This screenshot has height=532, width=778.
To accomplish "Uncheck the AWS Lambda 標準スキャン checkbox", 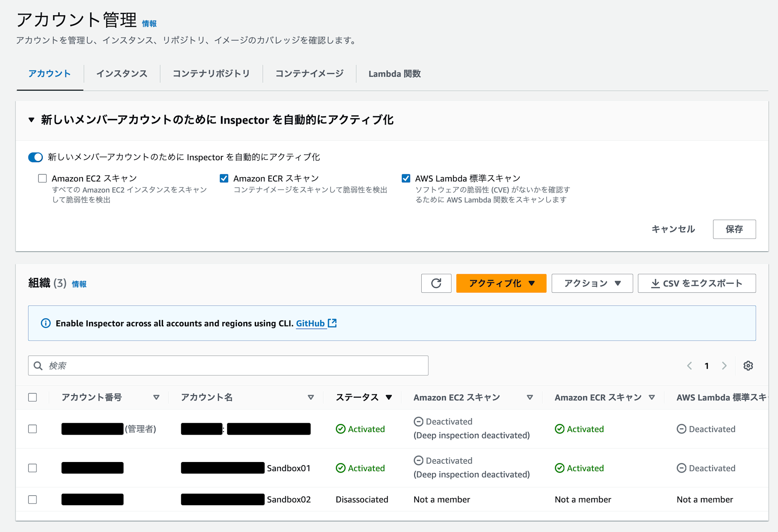I will [x=406, y=178].
